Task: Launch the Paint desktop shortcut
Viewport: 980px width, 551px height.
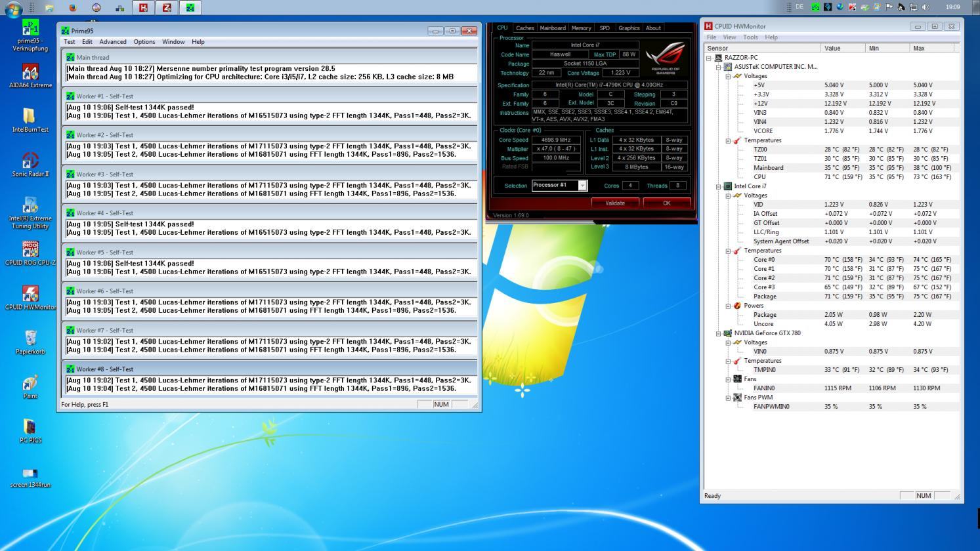Action: (x=30, y=383)
